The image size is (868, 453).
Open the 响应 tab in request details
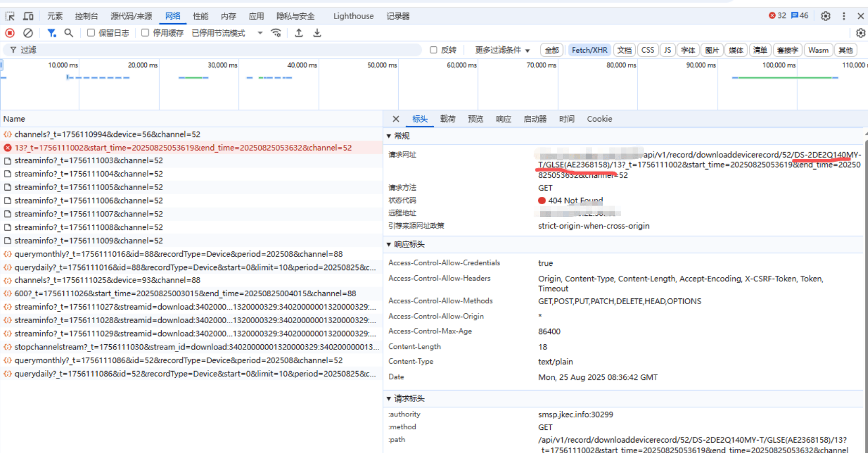pyautogui.click(x=503, y=119)
